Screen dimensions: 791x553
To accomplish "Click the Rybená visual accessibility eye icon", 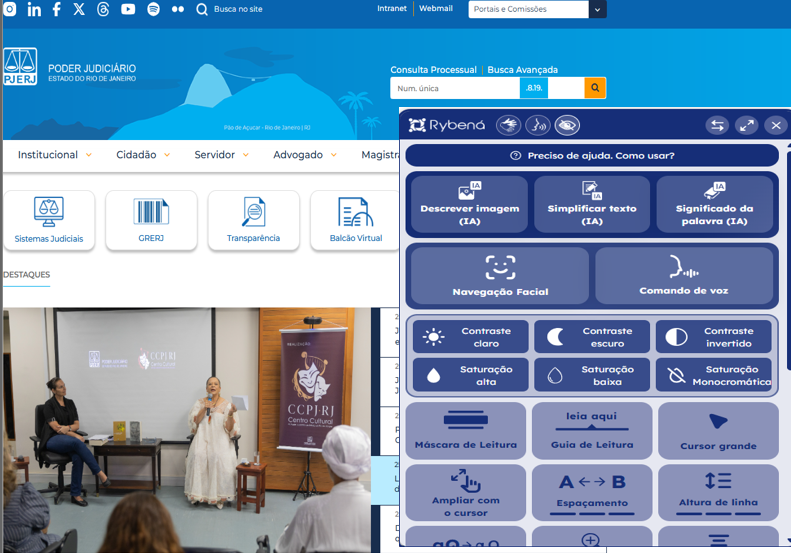I will point(567,125).
